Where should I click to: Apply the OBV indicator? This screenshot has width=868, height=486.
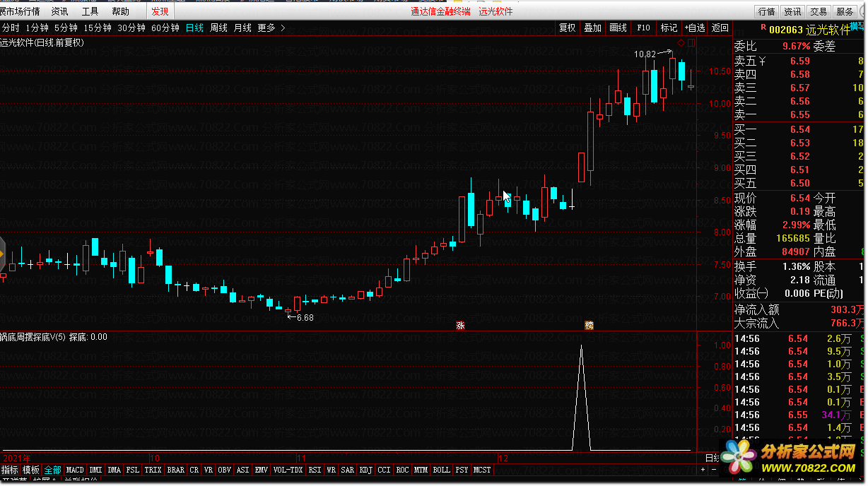(x=225, y=470)
